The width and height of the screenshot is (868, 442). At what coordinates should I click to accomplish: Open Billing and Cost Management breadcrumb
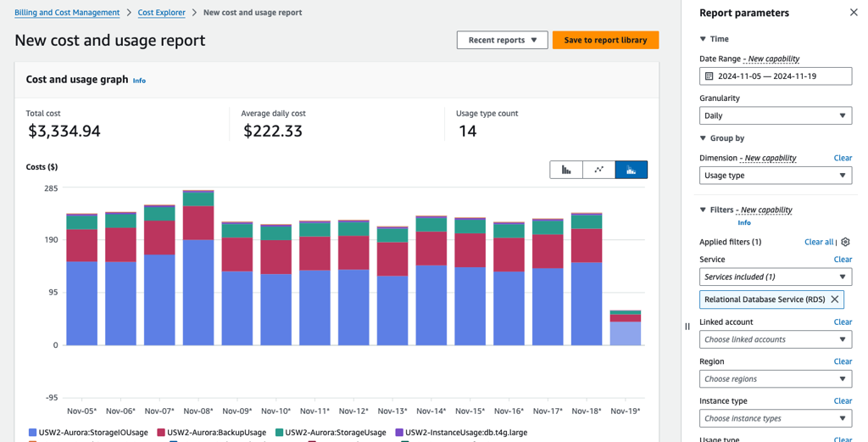67,12
